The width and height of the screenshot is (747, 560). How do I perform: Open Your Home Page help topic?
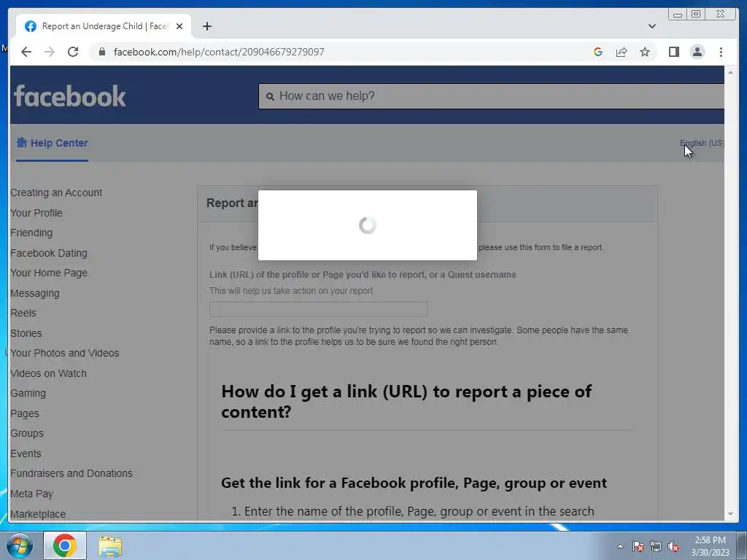49,273
